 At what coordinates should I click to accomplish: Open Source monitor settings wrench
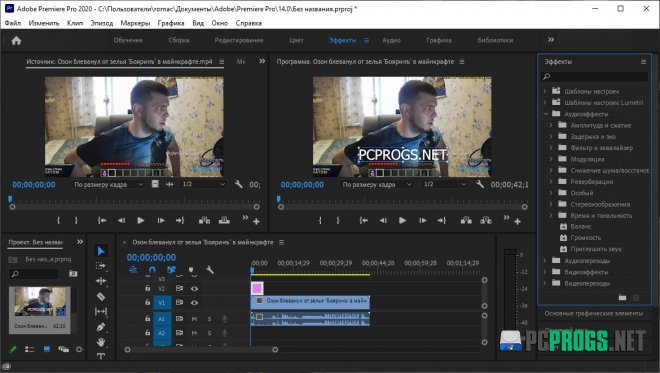point(239,184)
